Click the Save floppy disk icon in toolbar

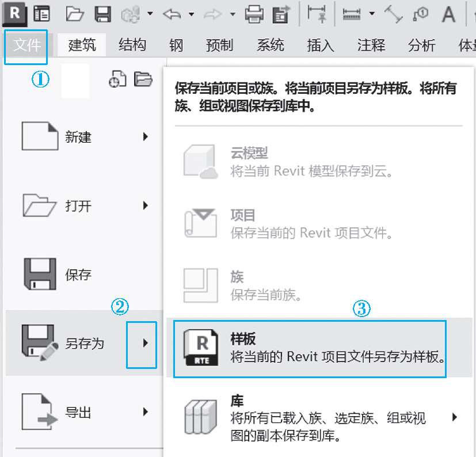(103, 14)
